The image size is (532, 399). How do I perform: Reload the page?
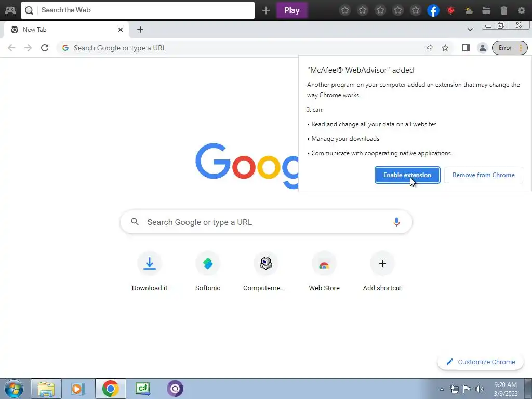45,48
